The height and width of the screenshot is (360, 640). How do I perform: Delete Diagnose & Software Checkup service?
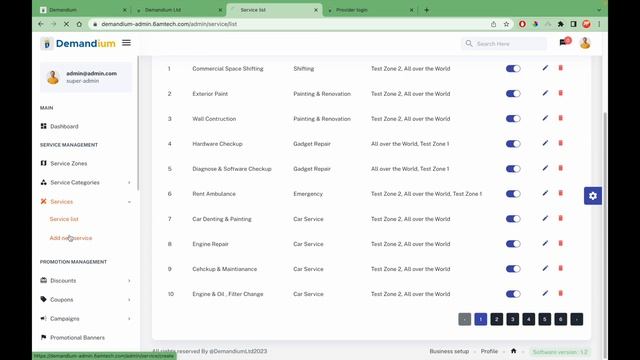coord(560,168)
